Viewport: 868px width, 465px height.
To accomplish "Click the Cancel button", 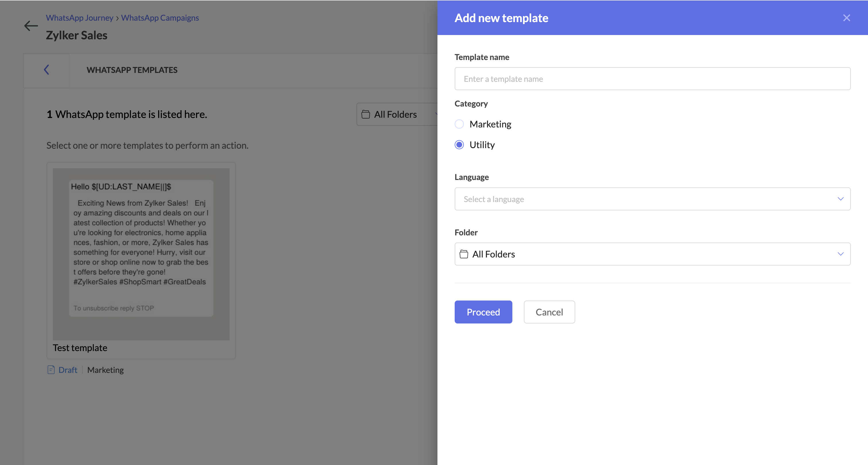I will click(x=549, y=312).
